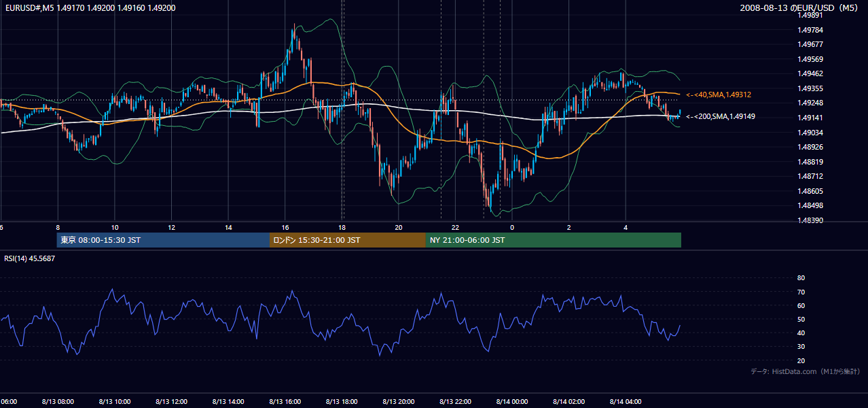The height and width of the screenshot is (408, 868).
Task: Click price axis value 1.49677
Action: click(x=811, y=44)
